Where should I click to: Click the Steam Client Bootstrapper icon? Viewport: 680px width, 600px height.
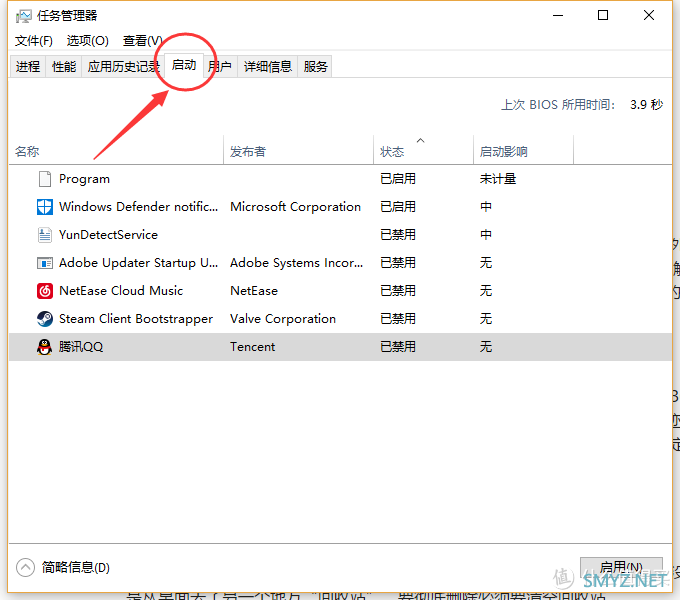[x=45, y=319]
